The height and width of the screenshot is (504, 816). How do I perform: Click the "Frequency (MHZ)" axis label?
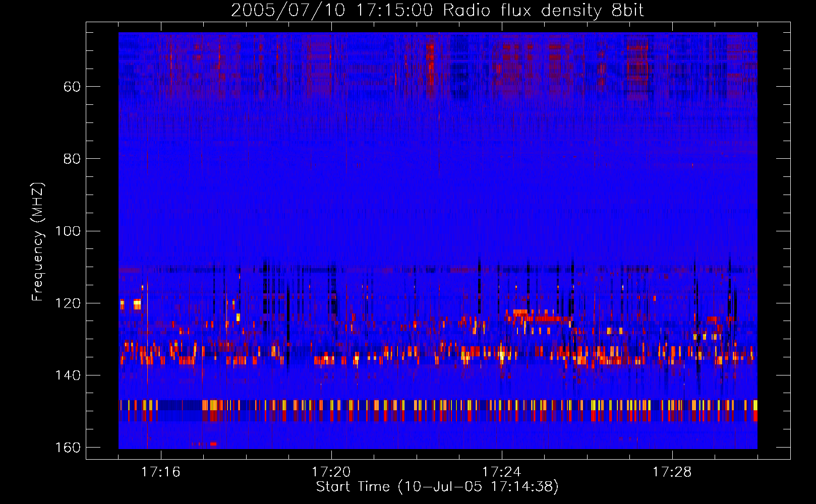click(38, 241)
